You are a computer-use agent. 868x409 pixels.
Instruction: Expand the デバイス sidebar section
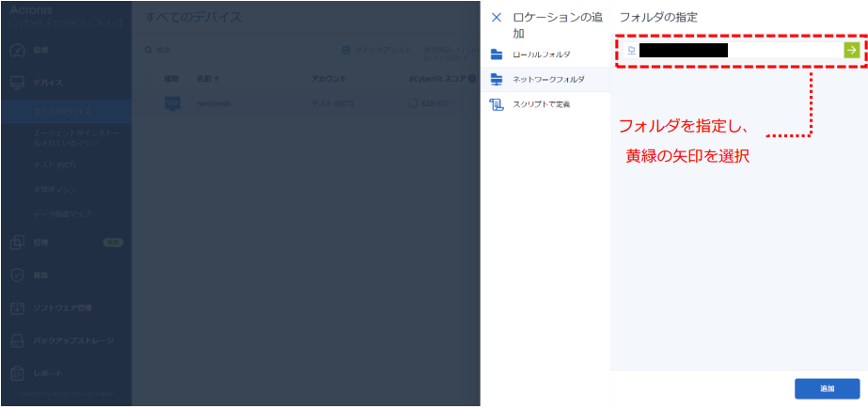point(49,83)
